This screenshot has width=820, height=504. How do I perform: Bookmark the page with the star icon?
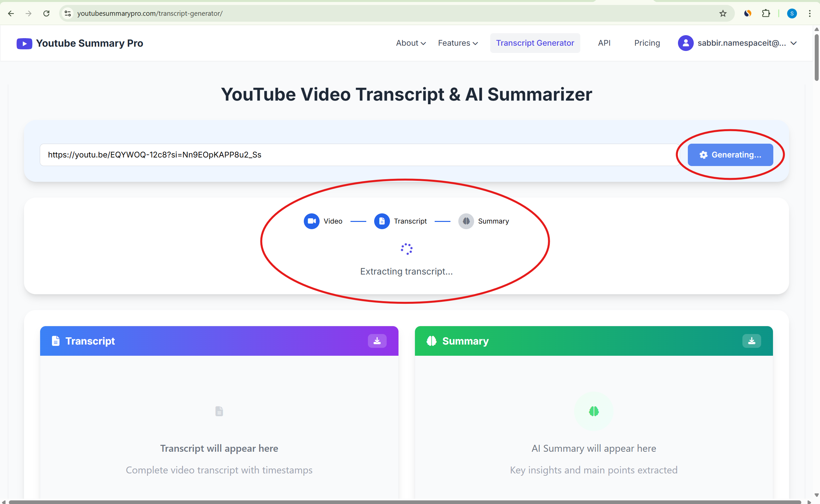pos(722,13)
